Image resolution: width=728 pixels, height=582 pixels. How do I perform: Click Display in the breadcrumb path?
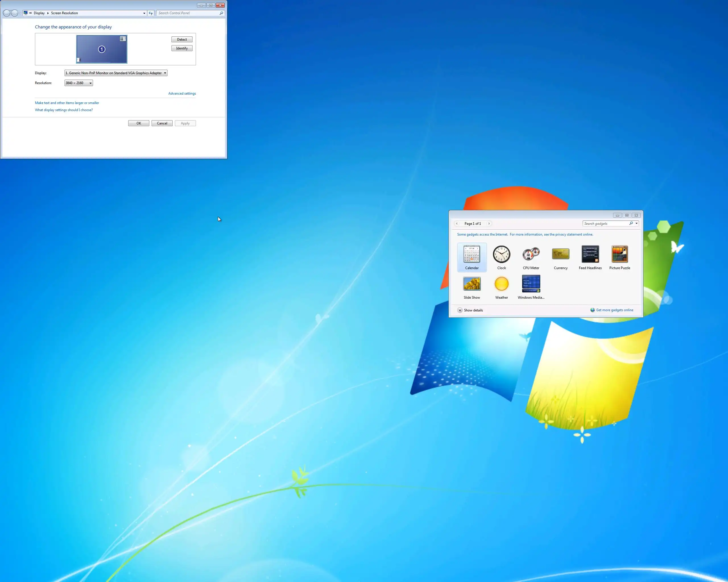coord(39,13)
